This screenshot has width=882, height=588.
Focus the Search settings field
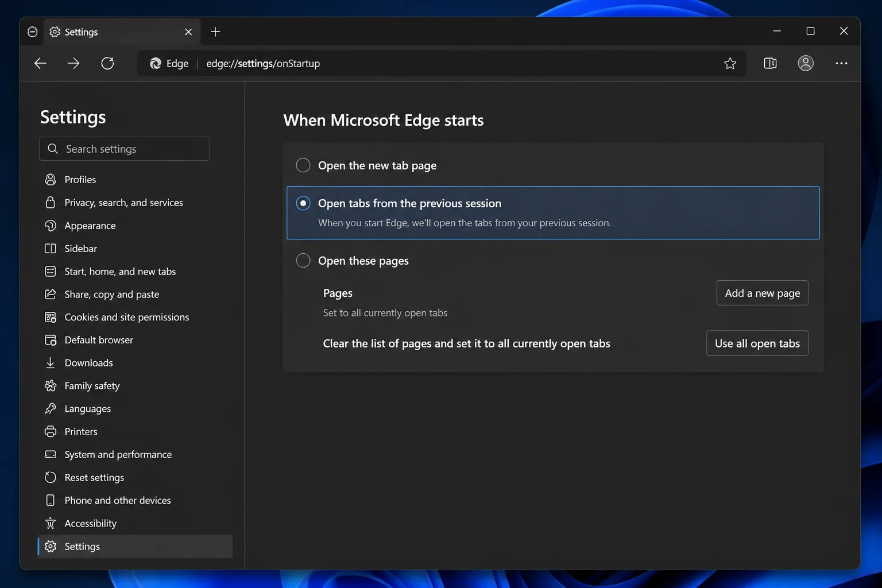(x=125, y=149)
